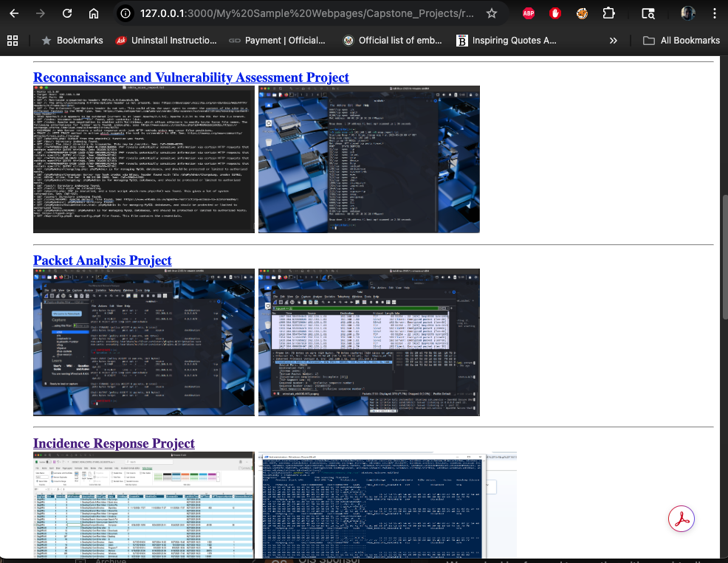Open the All Bookmarks folder
The image size is (728, 563).
tap(681, 41)
